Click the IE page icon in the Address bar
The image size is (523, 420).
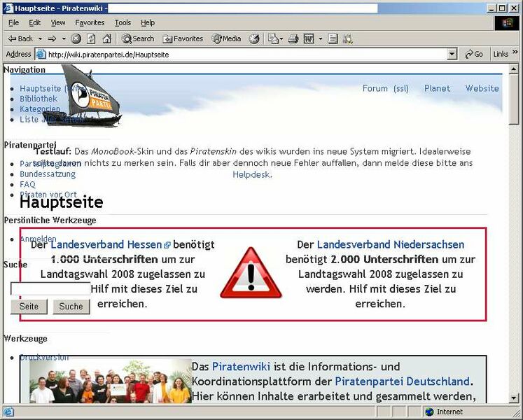point(41,54)
